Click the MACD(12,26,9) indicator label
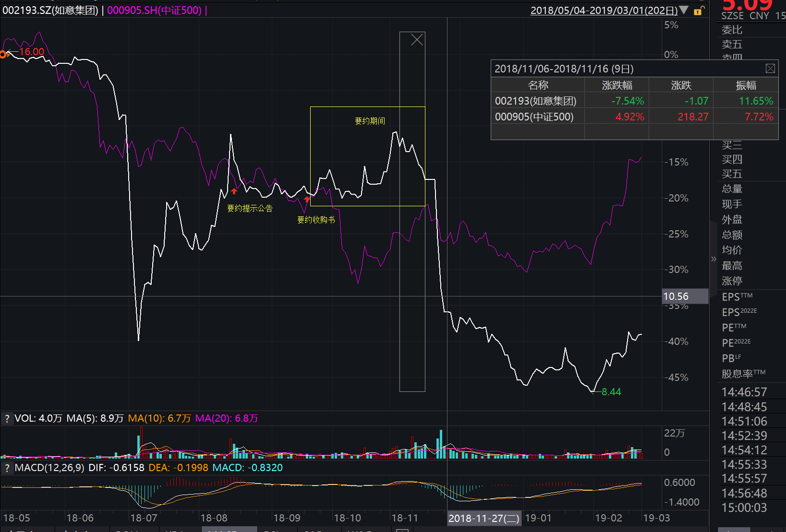Viewport: 786px width, 532px height. click(x=49, y=468)
